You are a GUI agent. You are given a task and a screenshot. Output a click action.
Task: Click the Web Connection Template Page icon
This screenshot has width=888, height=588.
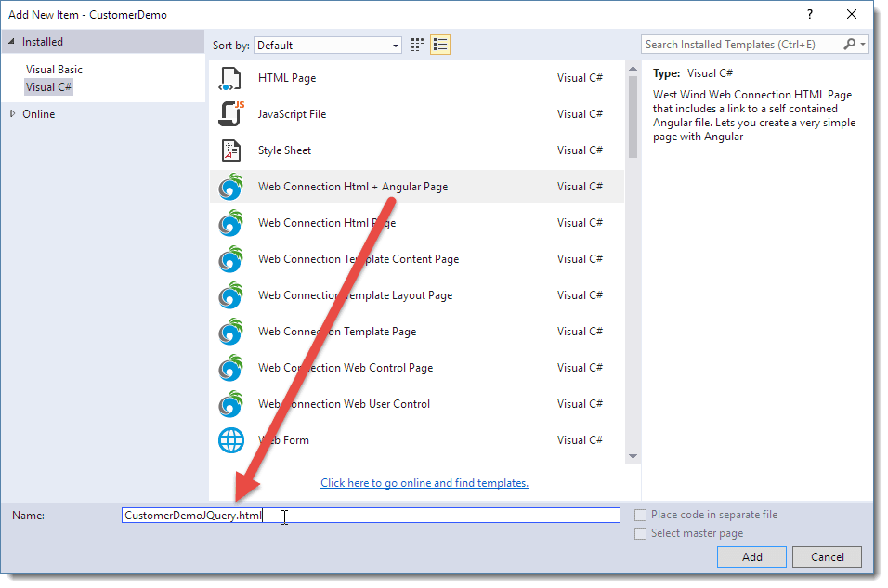point(230,332)
